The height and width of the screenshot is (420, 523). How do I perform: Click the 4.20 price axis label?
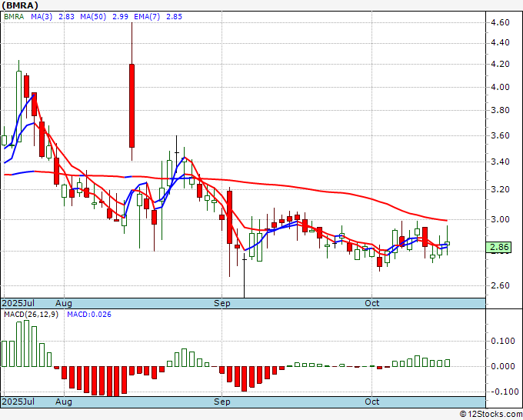coord(501,64)
